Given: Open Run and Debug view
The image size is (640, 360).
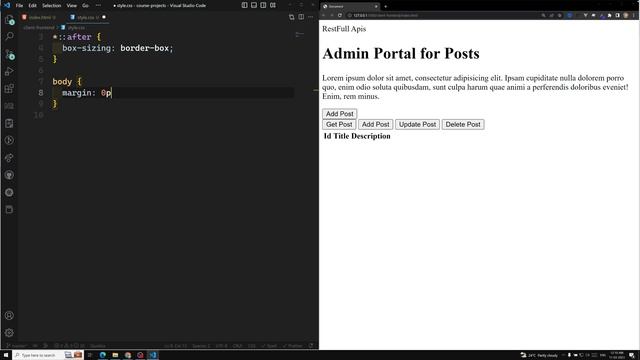Looking at the screenshot, I should point(9,71).
